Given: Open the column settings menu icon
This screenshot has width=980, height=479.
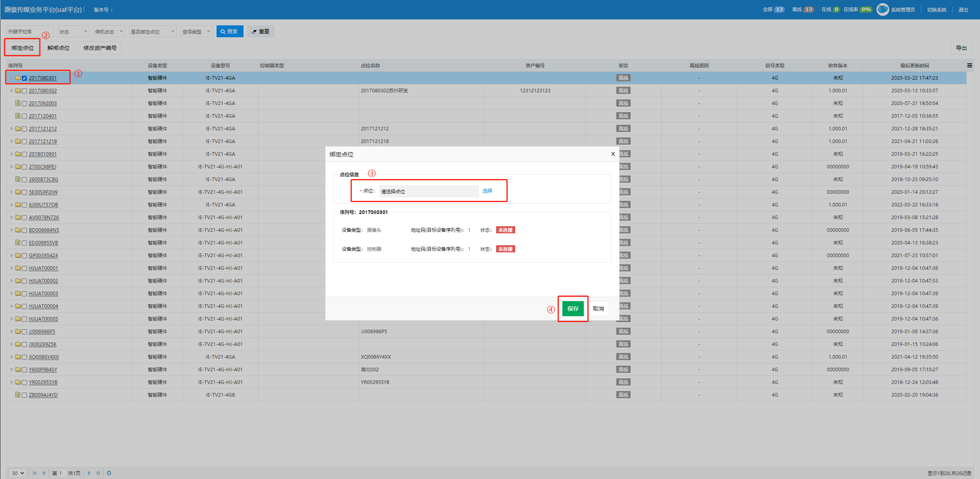Looking at the screenshot, I should [x=969, y=65].
